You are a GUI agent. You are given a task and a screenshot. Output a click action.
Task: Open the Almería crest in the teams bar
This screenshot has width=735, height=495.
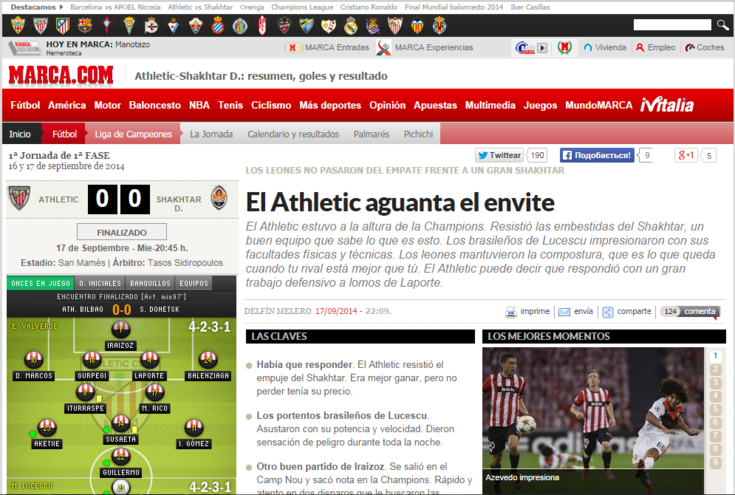[x=18, y=25]
